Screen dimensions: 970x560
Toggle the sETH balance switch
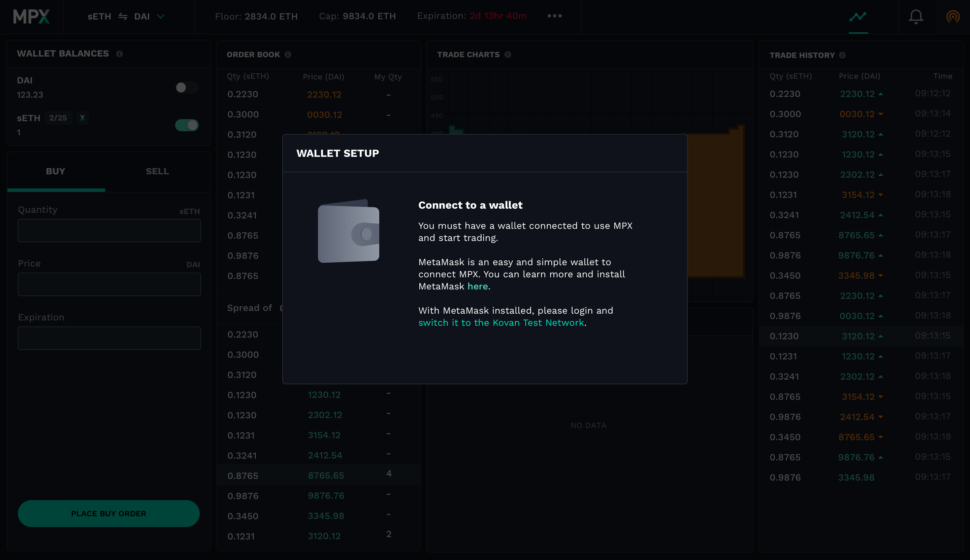pyautogui.click(x=187, y=125)
